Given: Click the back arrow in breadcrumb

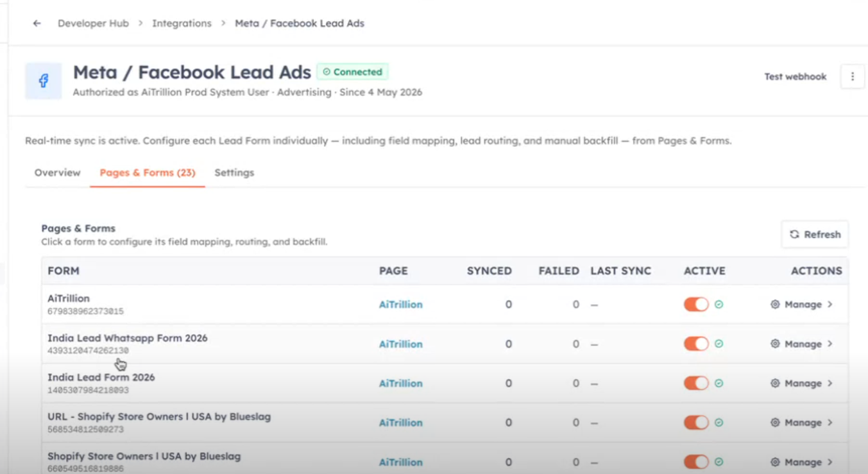Looking at the screenshot, I should (37, 23).
